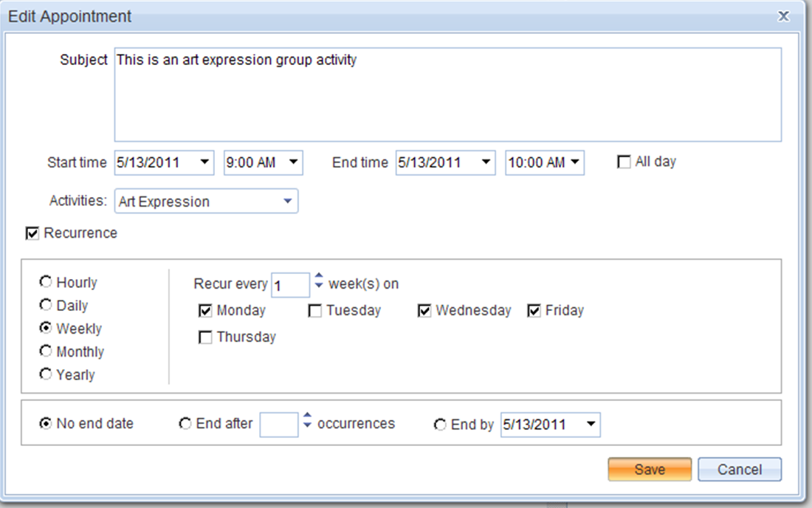Image resolution: width=812 pixels, height=508 pixels.
Task: Expand the 9:00 AM start time list
Action: click(x=293, y=162)
